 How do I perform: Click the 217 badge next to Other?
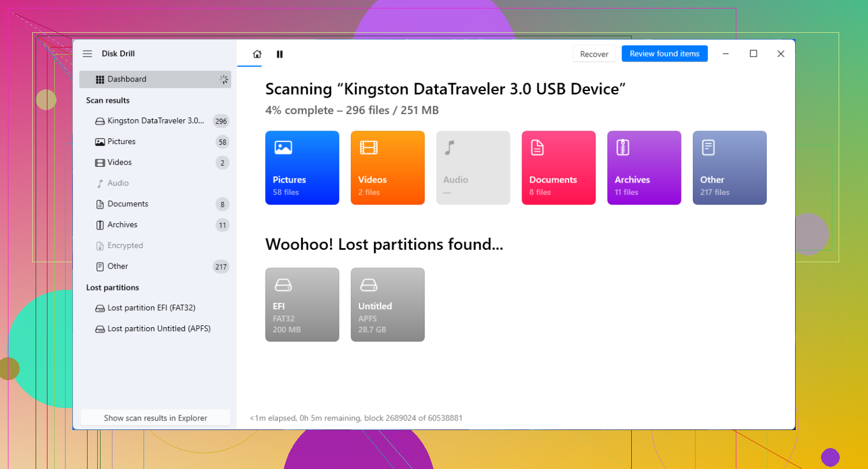pyautogui.click(x=221, y=267)
